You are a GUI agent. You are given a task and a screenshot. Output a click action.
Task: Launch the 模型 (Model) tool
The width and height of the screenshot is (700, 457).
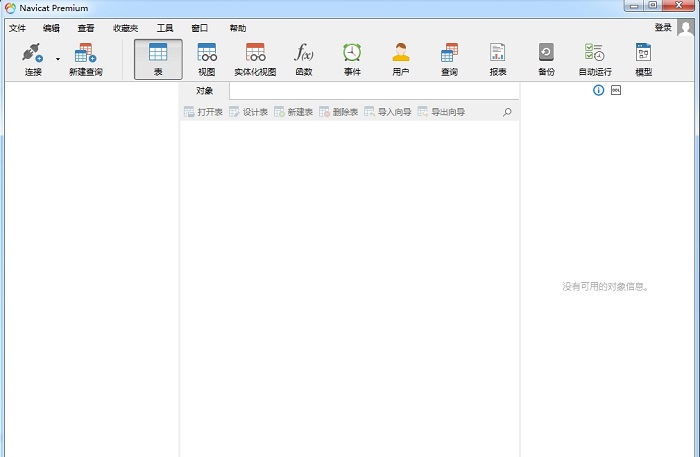[643, 59]
